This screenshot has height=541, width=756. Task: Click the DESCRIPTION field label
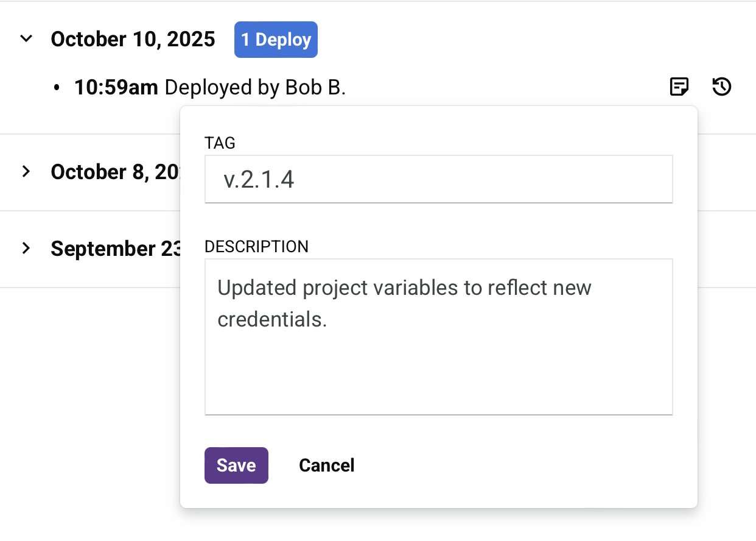click(x=256, y=246)
